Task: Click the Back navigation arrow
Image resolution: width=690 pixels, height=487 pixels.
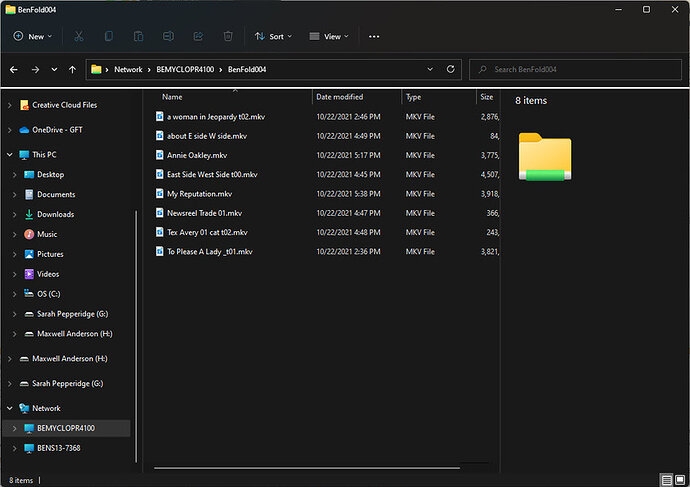Action: click(x=14, y=70)
